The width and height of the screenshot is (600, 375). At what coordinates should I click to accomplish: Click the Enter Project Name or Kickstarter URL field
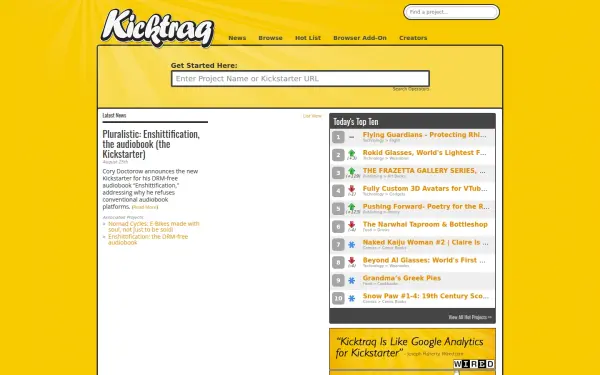click(300, 78)
